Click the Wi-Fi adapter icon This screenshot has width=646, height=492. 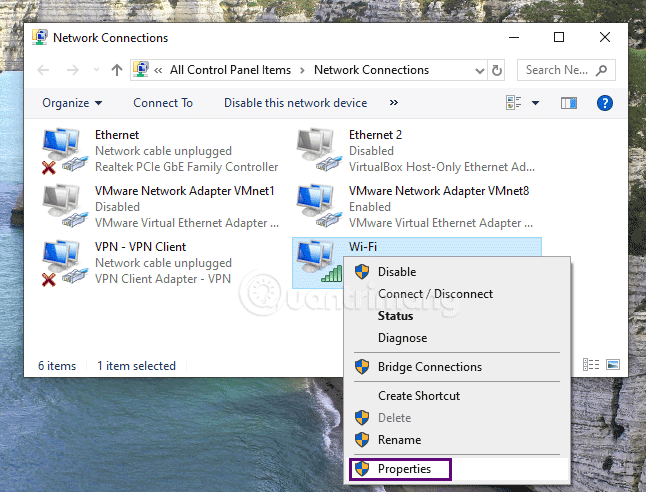(x=319, y=262)
